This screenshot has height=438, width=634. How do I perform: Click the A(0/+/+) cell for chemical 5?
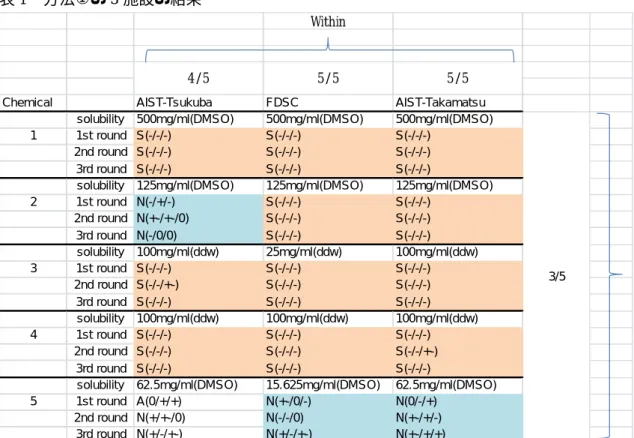pyautogui.click(x=198, y=401)
